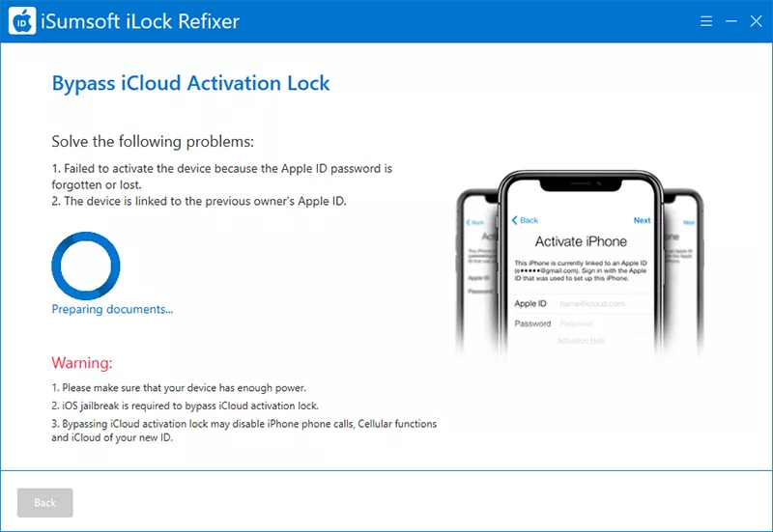Click the circular progress spinner
Viewport: 773px width, 532px height.
pyautogui.click(x=86, y=266)
